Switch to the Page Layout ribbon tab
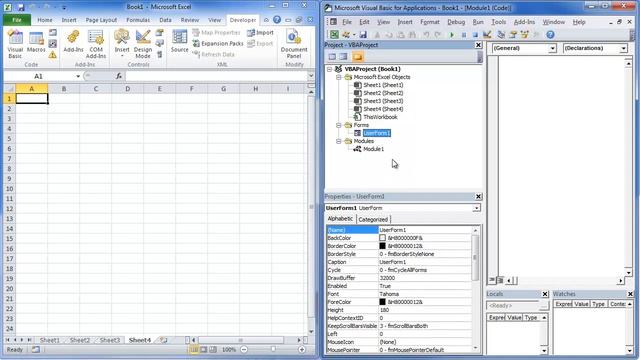Viewport: 640px width, 360px height. click(101, 20)
